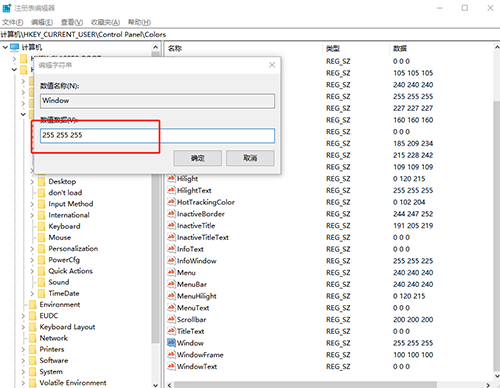Select the Sound folder icon in tree
Viewport: 500px width, 388px height.
(x=42, y=282)
